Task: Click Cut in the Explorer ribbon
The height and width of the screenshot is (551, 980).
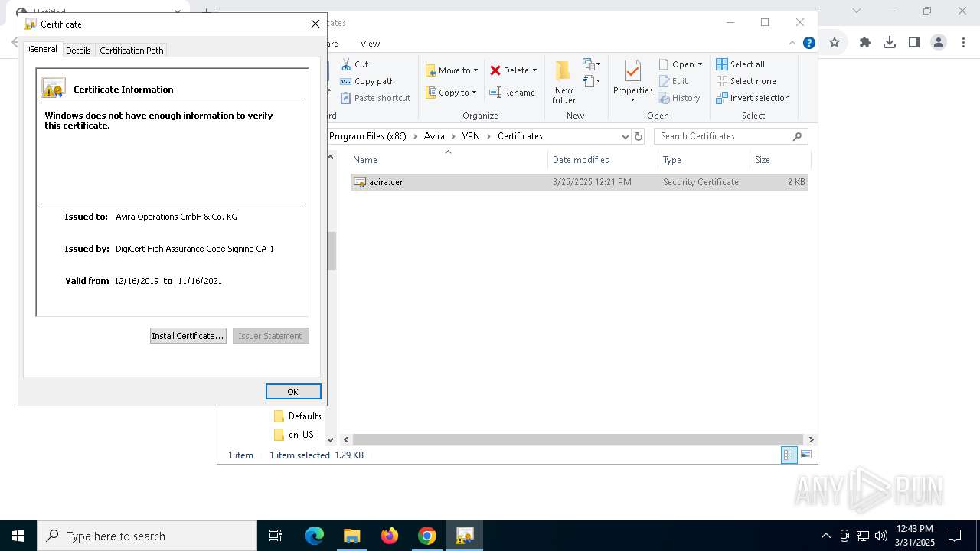Action: click(354, 64)
